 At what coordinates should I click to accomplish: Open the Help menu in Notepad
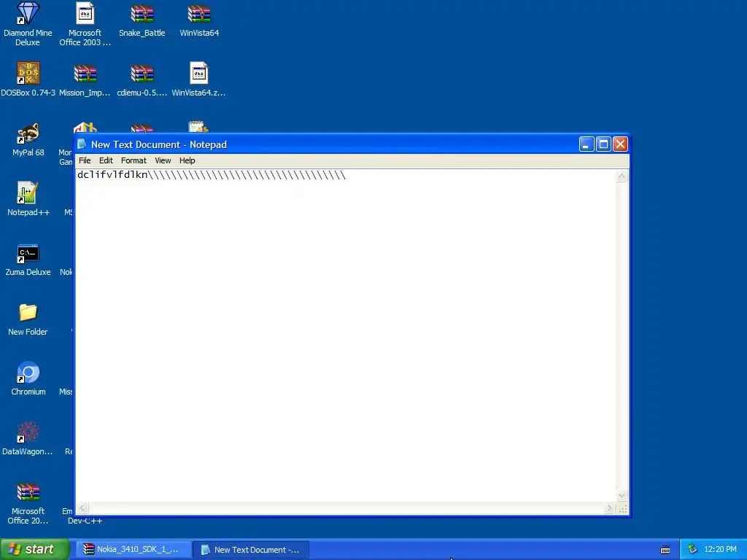[x=187, y=160]
